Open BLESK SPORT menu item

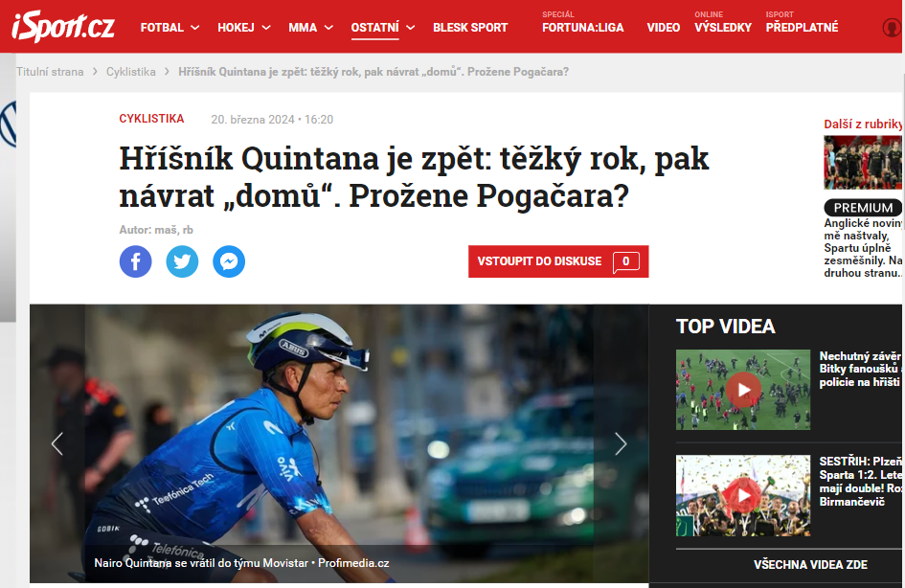coord(470,27)
